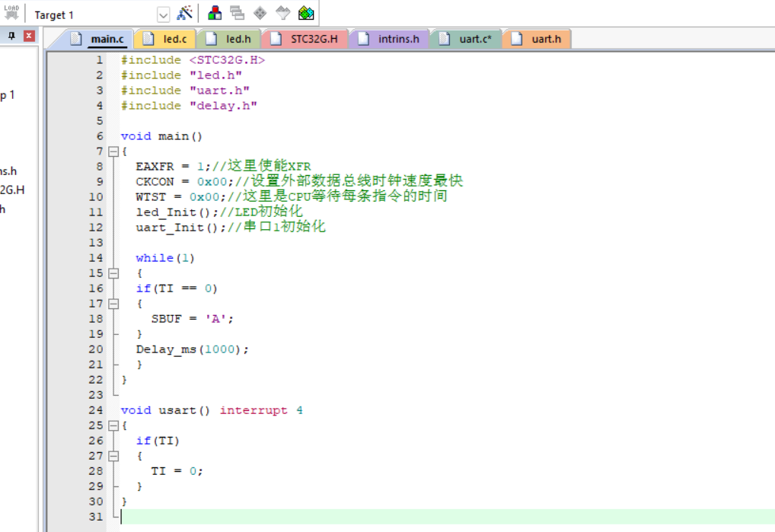Screen dimensions: 775x532
Task: Open Select Software Packs icon
Action: pyautogui.click(x=282, y=13)
